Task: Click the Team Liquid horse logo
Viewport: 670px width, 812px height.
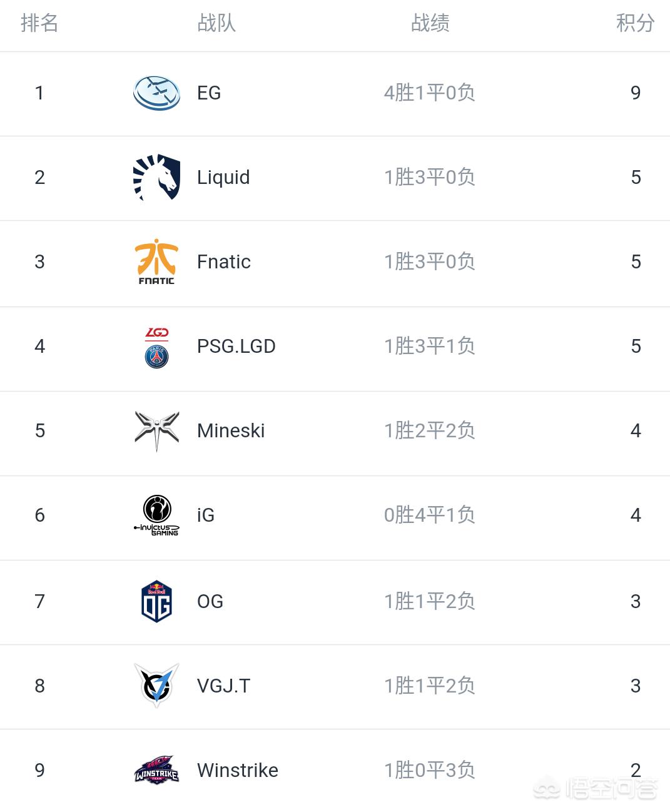Action: point(156,177)
